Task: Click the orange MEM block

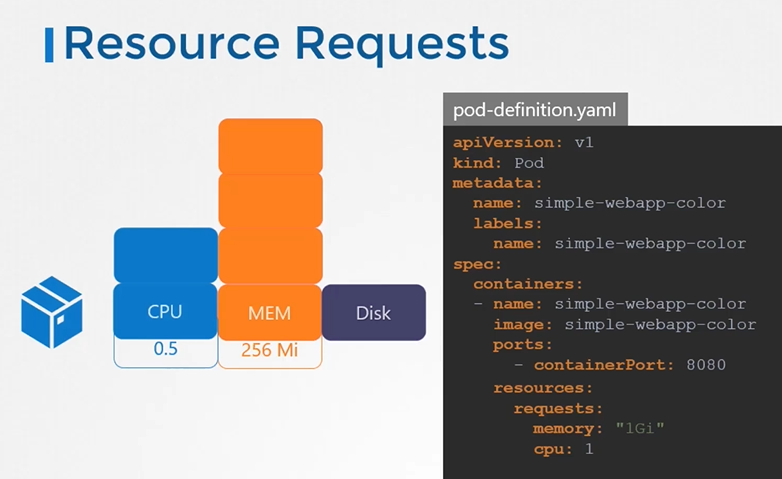Action: (269, 313)
